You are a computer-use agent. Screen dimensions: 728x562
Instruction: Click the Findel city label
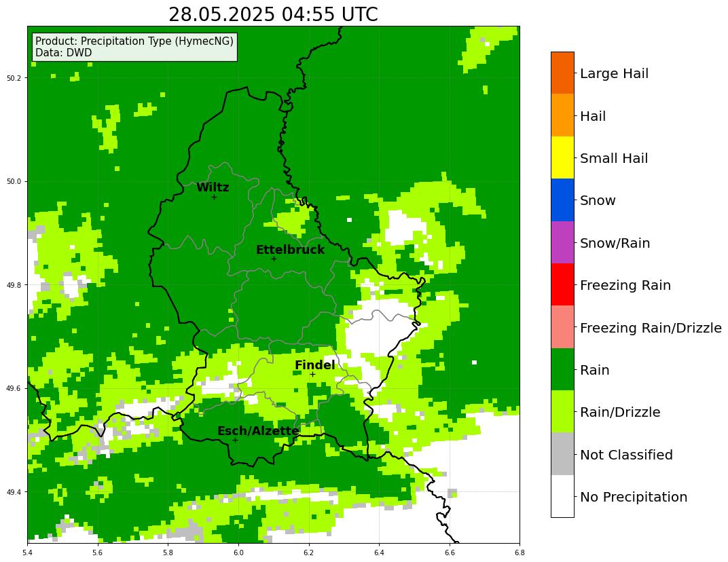coord(315,365)
